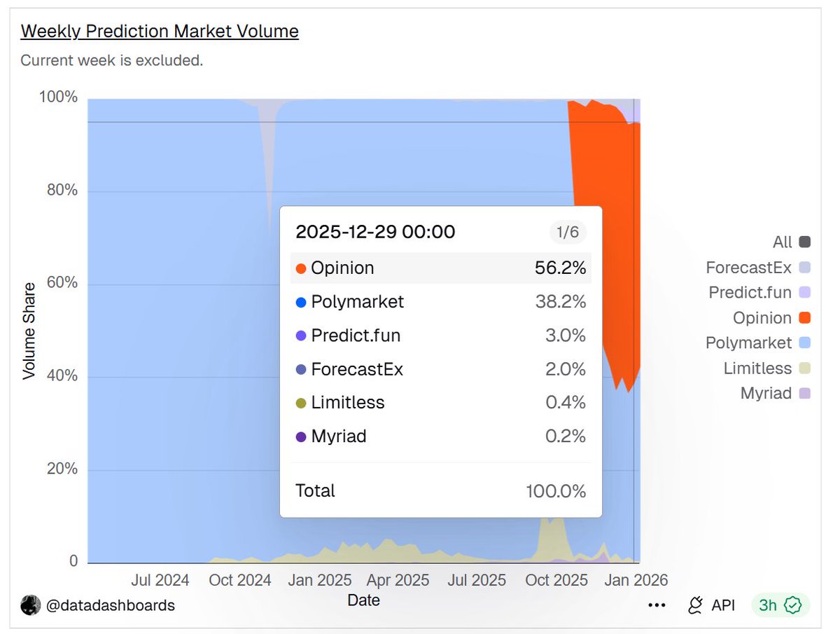Image resolution: width=840 pixels, height=634 pixels.
Task: Click the Date axis title
Action: (364, 600)
